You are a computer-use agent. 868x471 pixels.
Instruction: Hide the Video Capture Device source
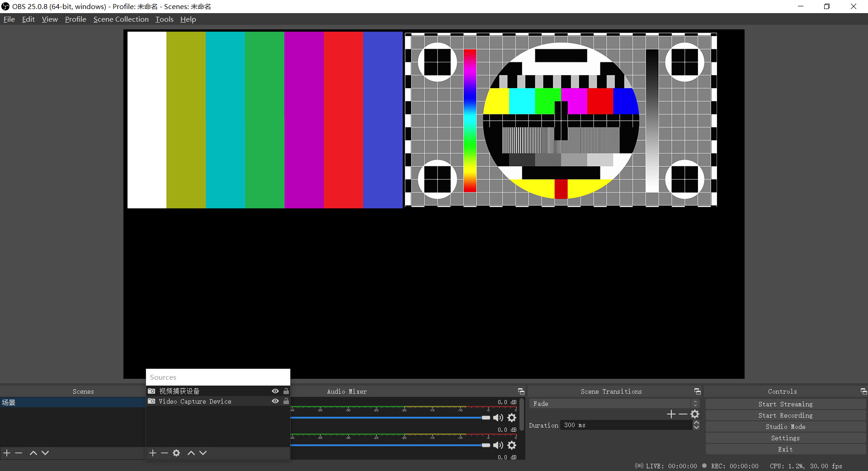(275, 401)
